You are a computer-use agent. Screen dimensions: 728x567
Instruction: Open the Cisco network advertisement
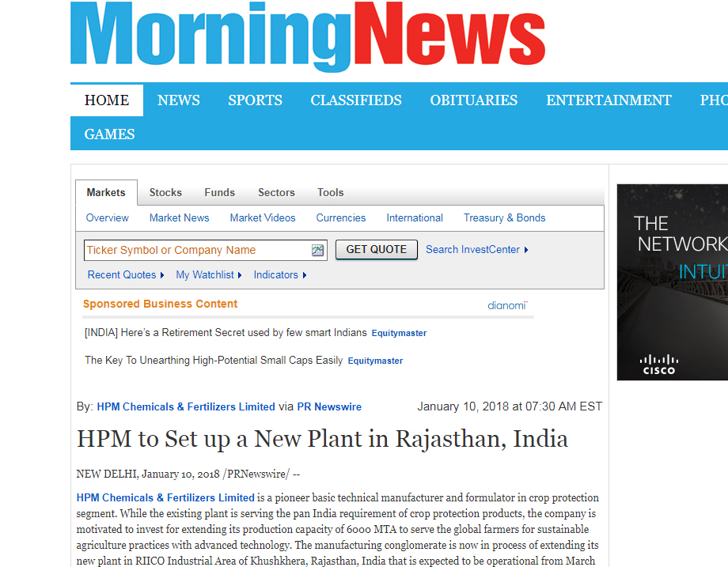click(673, 282)
